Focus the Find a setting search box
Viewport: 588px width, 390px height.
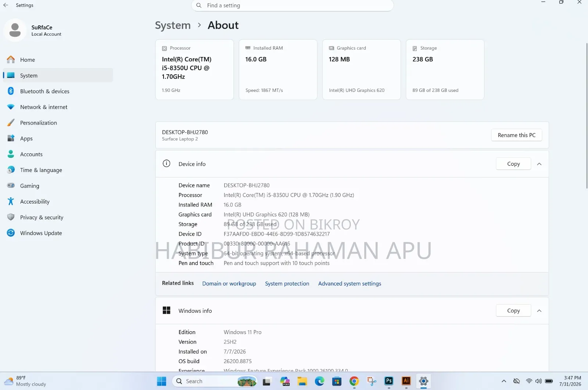pos(293,6)
